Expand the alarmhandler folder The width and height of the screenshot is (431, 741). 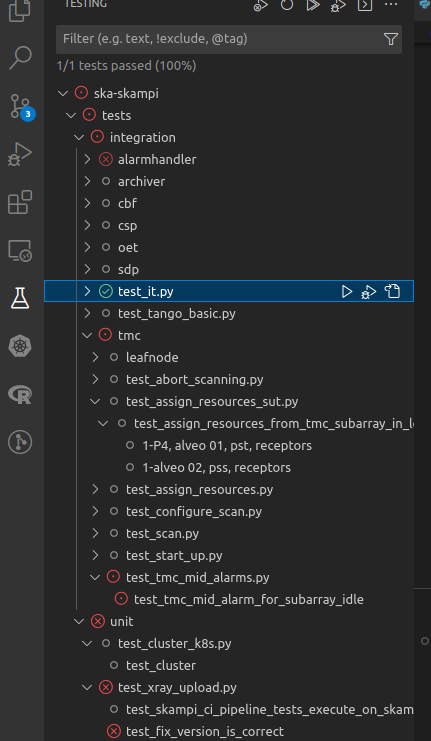(x=87, y=159)
